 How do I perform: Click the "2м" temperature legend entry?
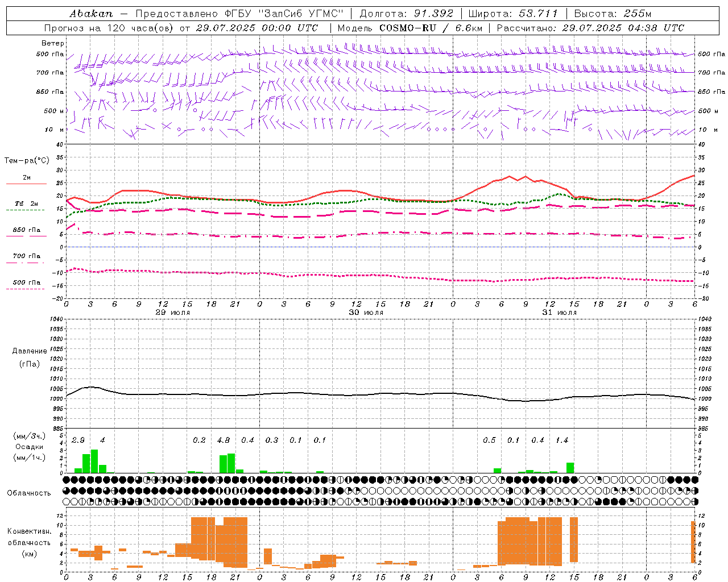point(27,178)
